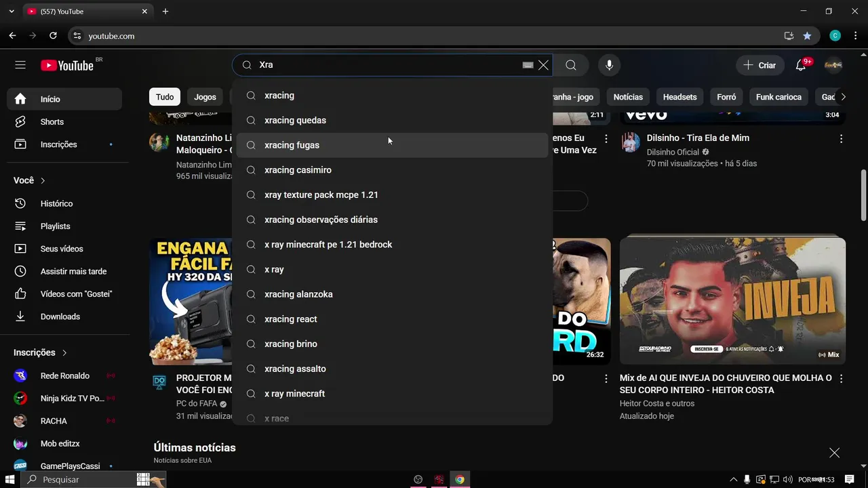
Task: Select the Tudo filter chip
Action: tap(165, 97)
